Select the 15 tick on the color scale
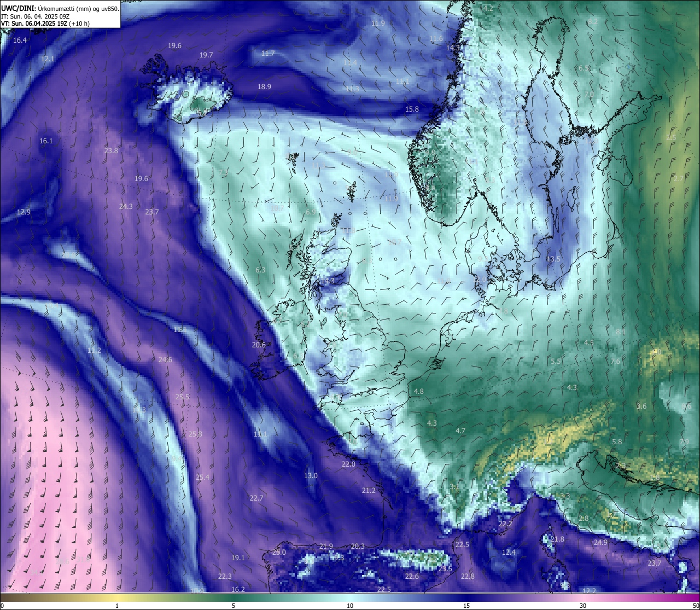The image size is (700, 610). coord(466,606)
